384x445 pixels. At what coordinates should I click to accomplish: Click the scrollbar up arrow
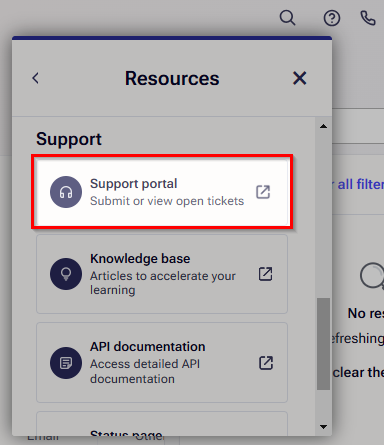pos(323,126)
